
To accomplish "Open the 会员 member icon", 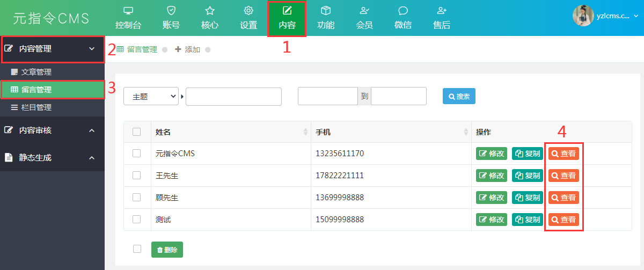I will point(364,11).
